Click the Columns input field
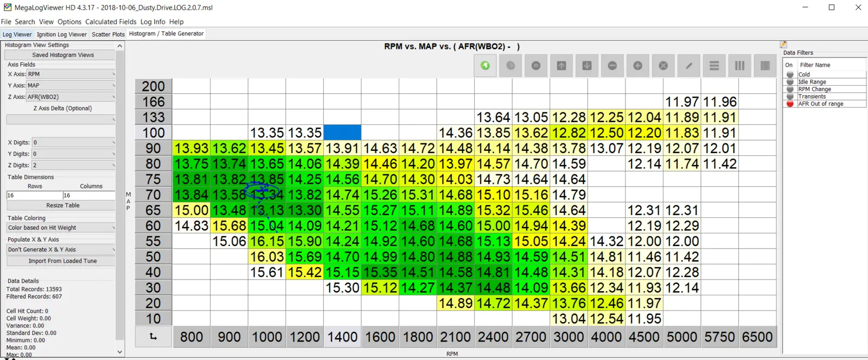The height and width of the screenshot is (360, 868). coord(89,195)
